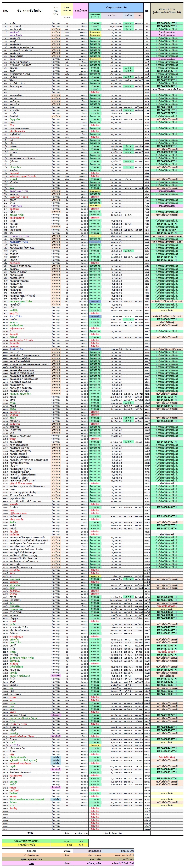The height and width of the screenshot is (868, 185).
Task: Select the เวลา sub-header cell
Action: 139,16
